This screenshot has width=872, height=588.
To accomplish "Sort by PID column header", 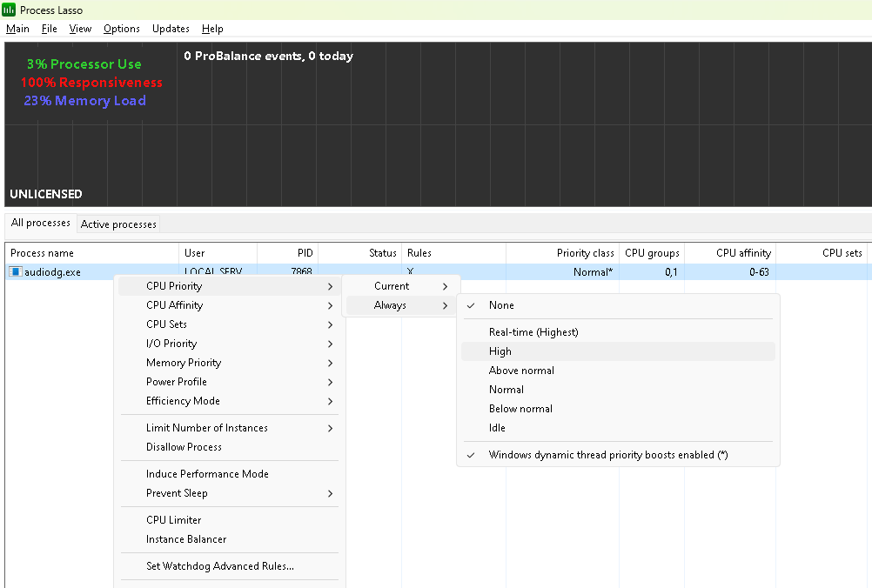I will (x=287, y=253).
